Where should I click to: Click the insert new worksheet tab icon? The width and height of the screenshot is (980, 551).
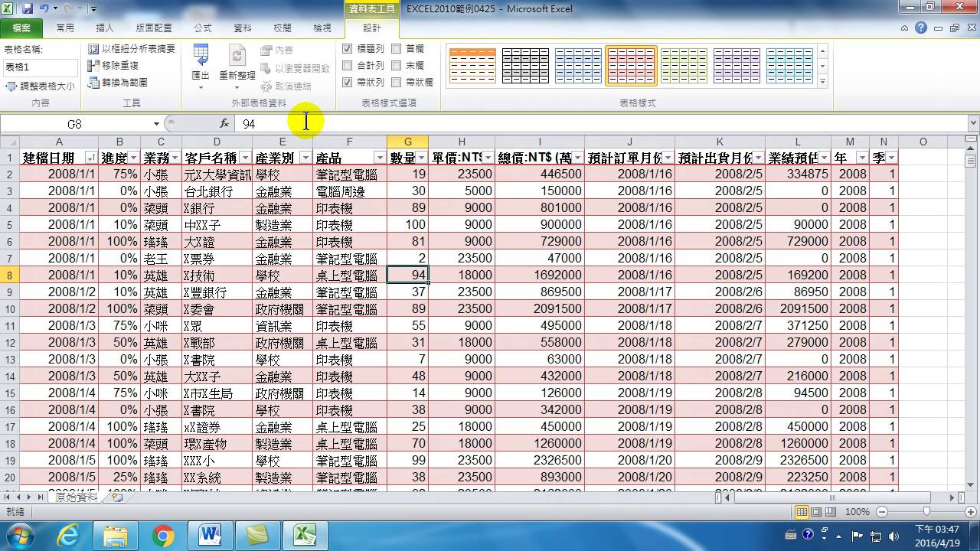(x=117, y=497)
